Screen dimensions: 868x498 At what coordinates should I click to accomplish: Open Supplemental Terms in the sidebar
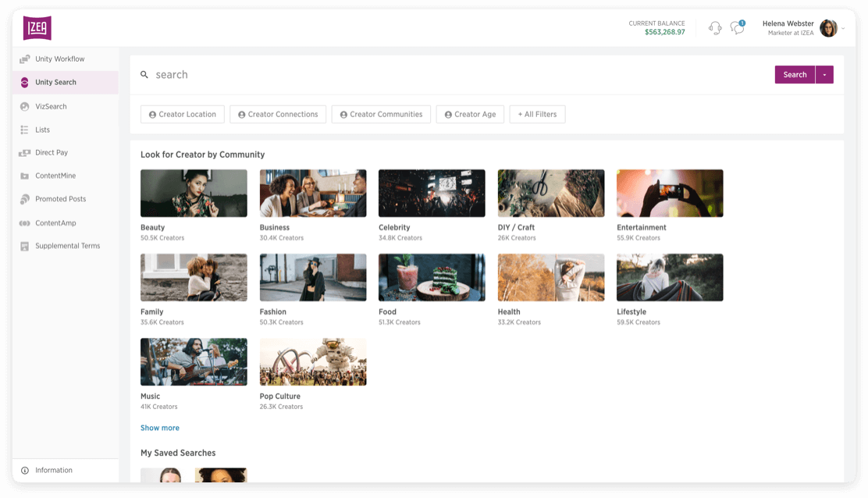(x=67, y=246)
